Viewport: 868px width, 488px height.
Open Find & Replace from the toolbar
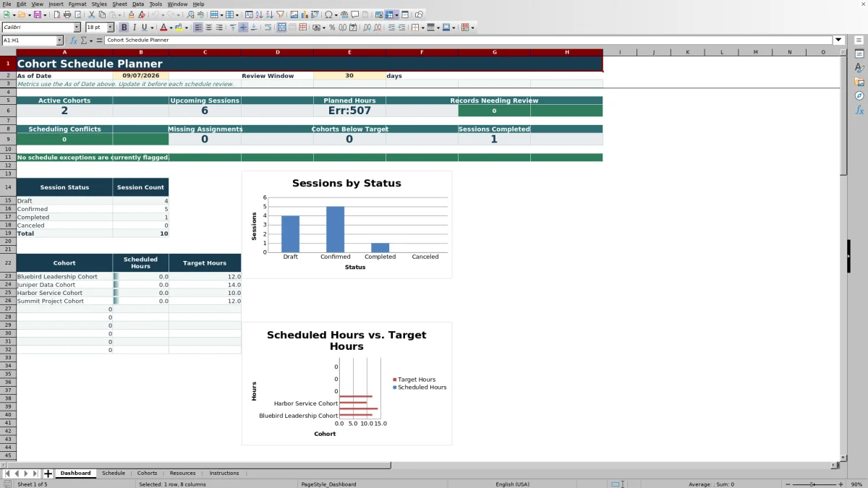tap(190, 14)
